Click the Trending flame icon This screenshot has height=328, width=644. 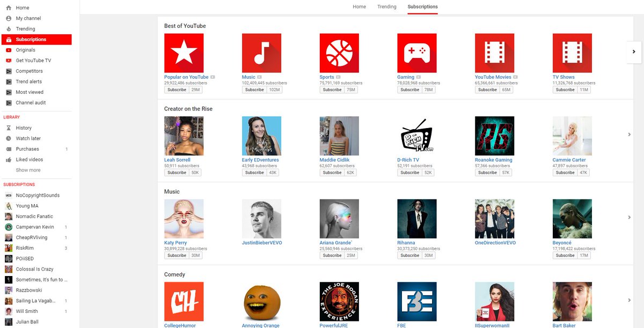(x=9, y=29)
